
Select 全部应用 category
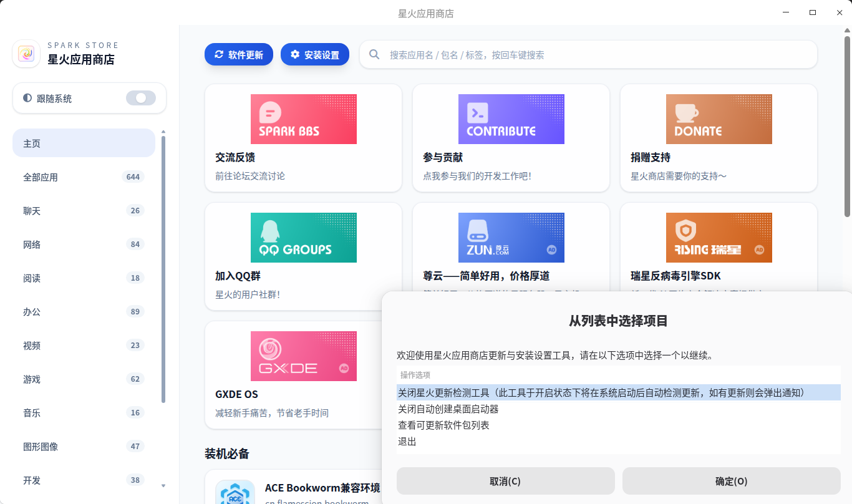click(84, 177)
